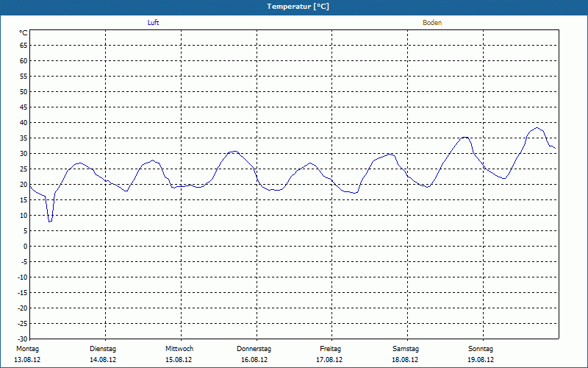Click the 65 axis value
This screenshot has width=588, height=368.
pyautogui.click(x=24, y=46)
